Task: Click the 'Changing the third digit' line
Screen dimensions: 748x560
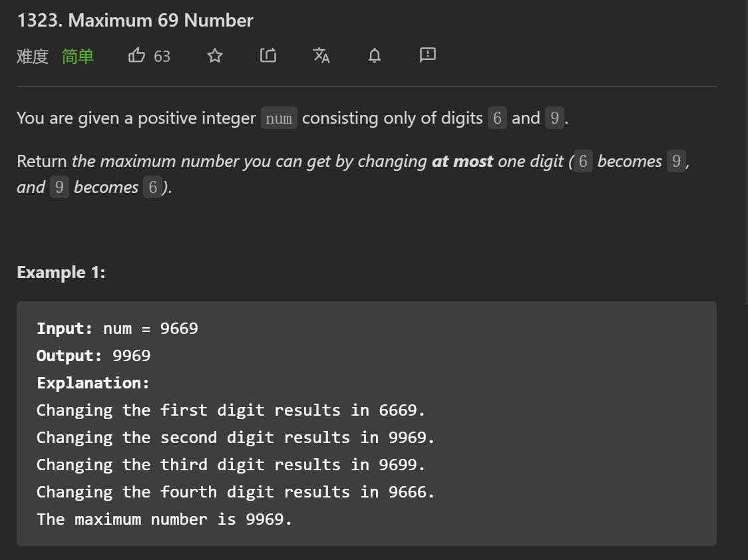Action: (230, 465)
